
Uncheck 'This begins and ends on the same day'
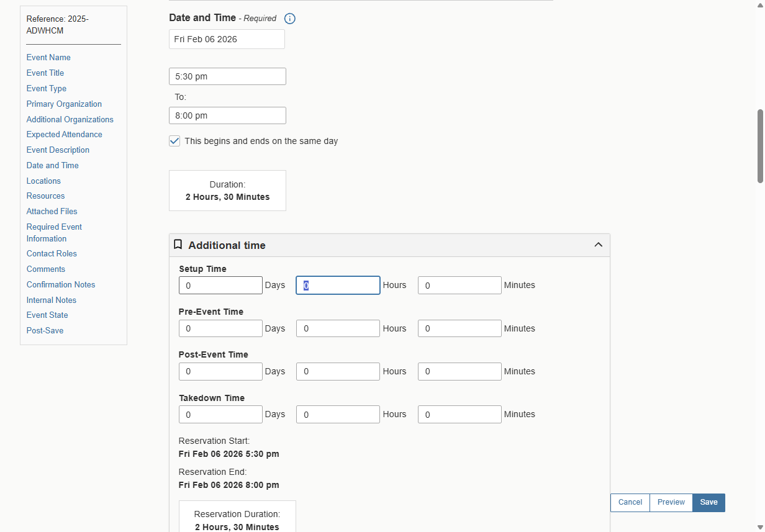click(174, 141)
